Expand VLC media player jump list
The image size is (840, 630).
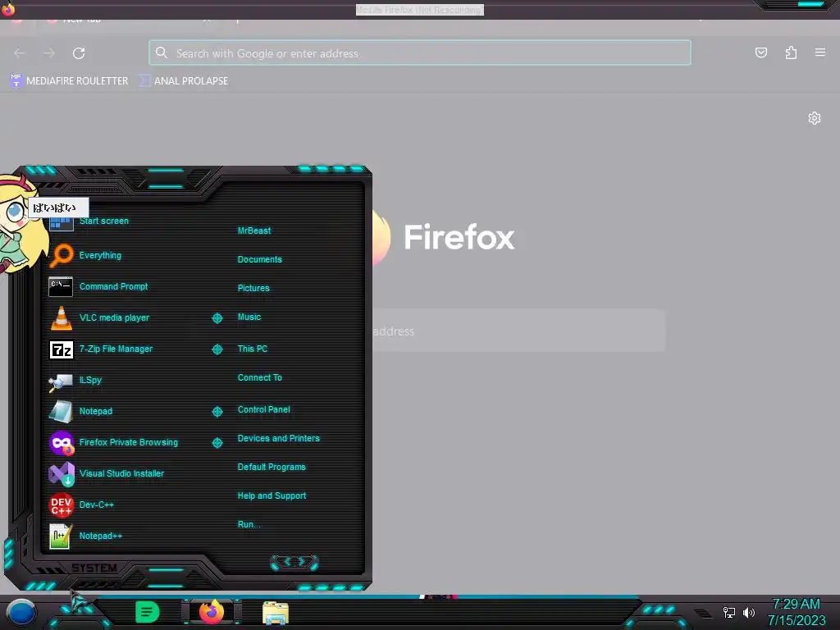tap(217, 318)
